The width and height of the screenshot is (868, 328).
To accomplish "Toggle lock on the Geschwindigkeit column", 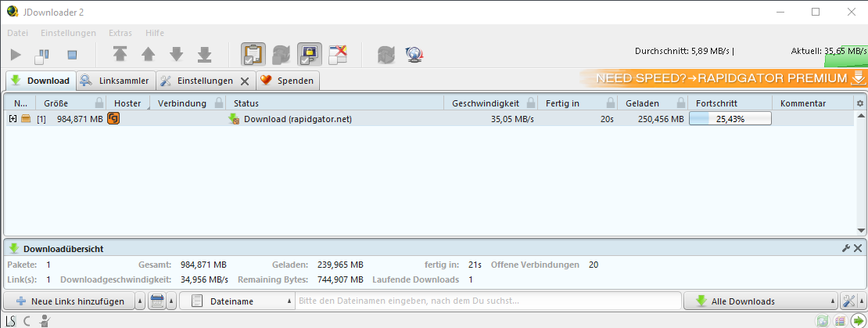I will (x=530, y=103).
